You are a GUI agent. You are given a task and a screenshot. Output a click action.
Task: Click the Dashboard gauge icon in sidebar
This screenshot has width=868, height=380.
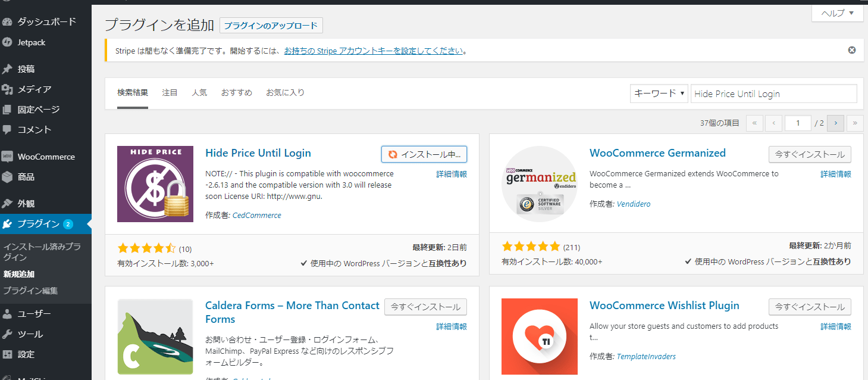[7, 22]
